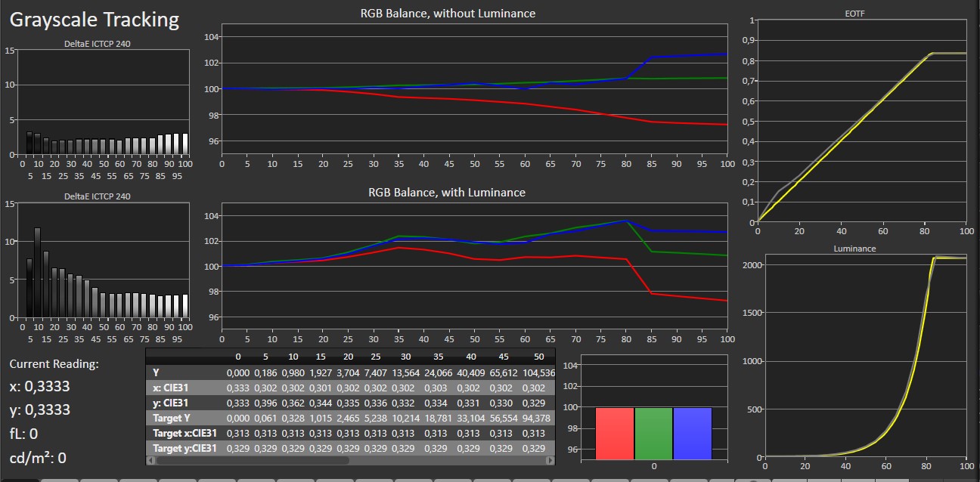Select the green bar in the RGB bar chart
Screen dimensions: 980x482
tap(653, 433)
